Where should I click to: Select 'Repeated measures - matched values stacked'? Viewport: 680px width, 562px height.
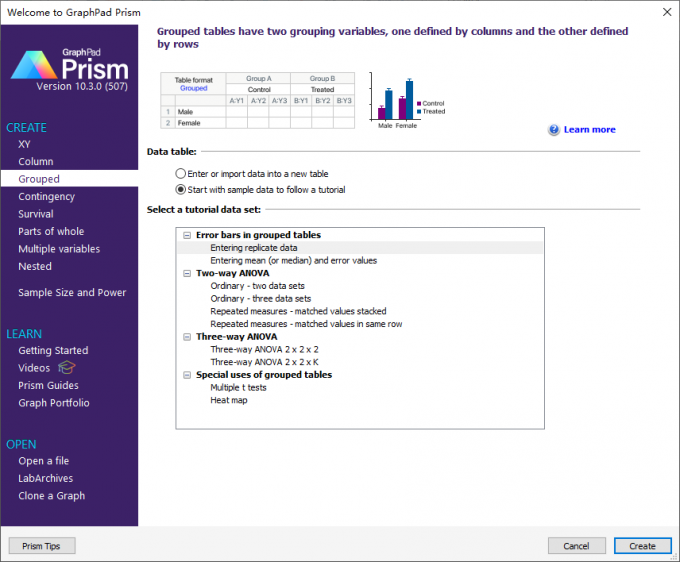298,311
